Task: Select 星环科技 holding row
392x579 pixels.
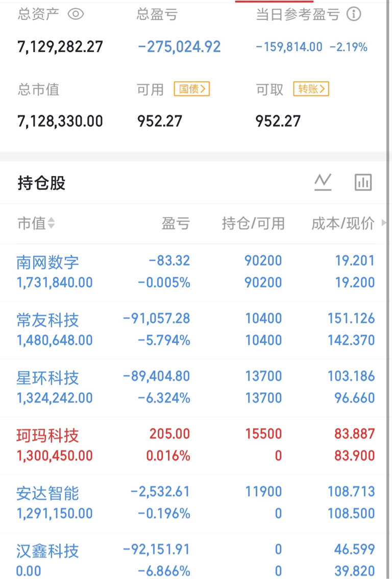Action: 48,378
